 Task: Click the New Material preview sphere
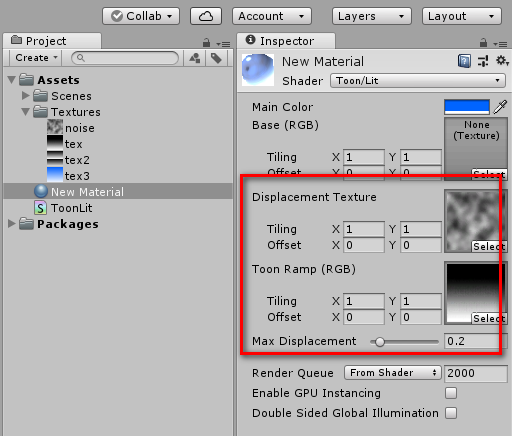pos(258,69)
